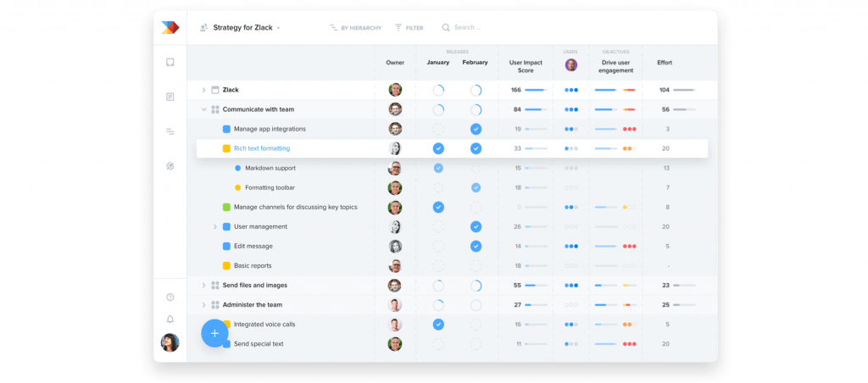Toggle January release for Markdown support

tap(438, 168)
